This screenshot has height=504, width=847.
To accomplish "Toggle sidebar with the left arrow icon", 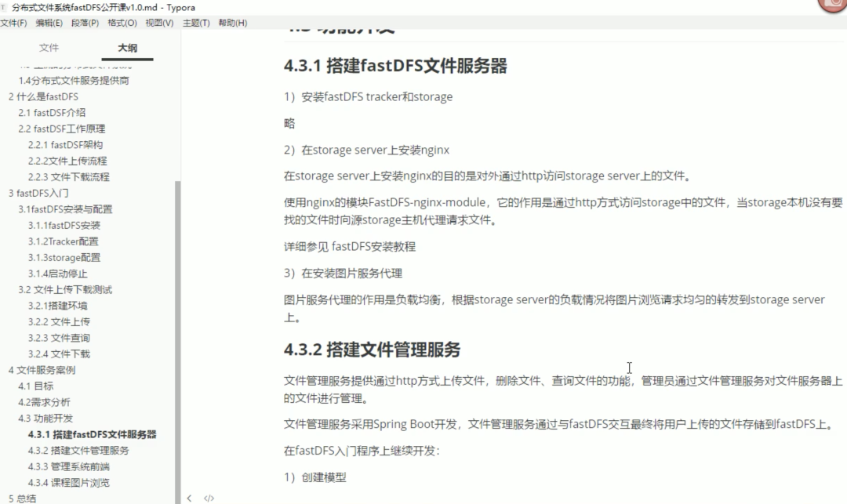I will tap(189, 498).
